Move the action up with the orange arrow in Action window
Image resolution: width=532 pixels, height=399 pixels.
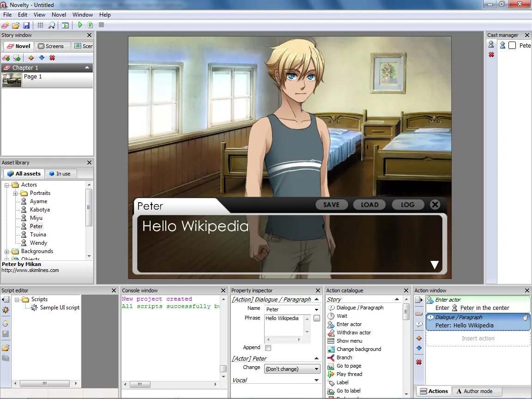coord(419,338)
